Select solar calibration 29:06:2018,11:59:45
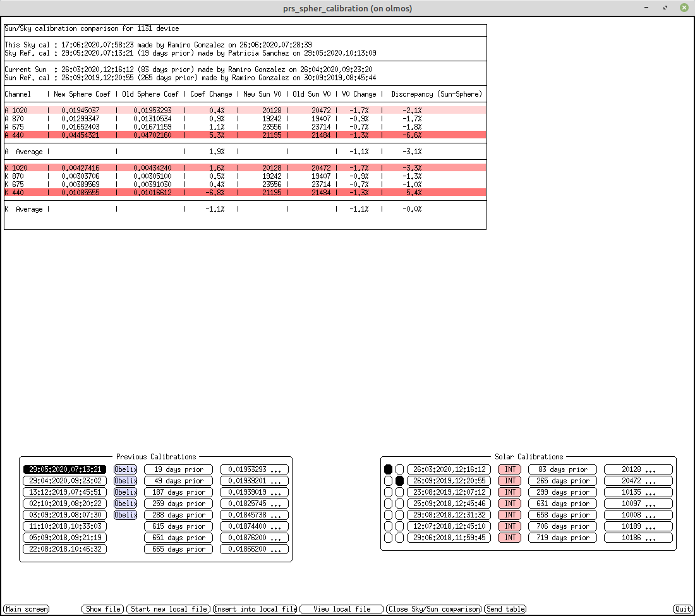This screenshot has width=695, height=616. coord(449,538)
